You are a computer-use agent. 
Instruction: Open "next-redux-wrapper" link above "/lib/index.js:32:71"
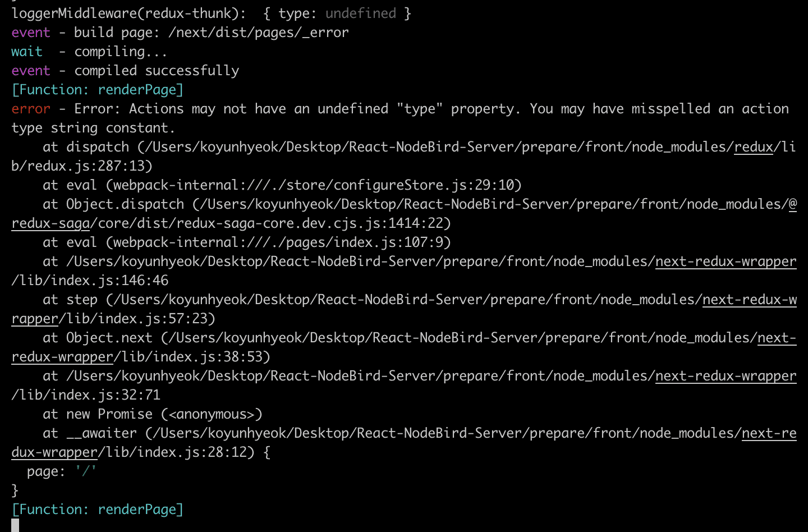[x=726, y=376]
